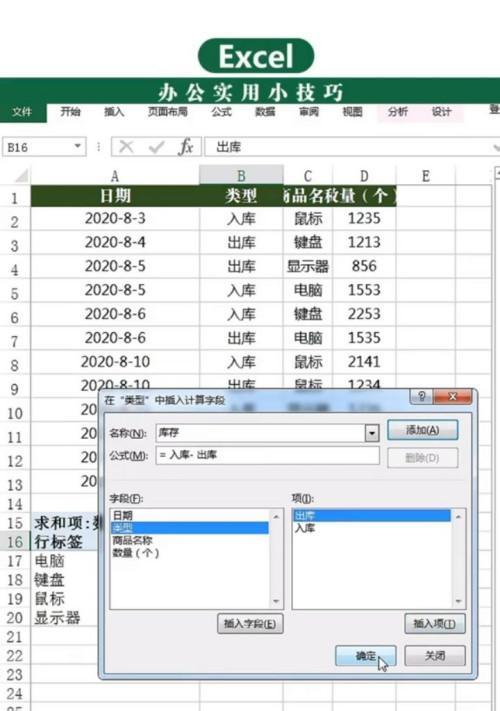Screen dimensions: 500x711
Task: Click the select-all corner triangle
Action: coord(21,175)
